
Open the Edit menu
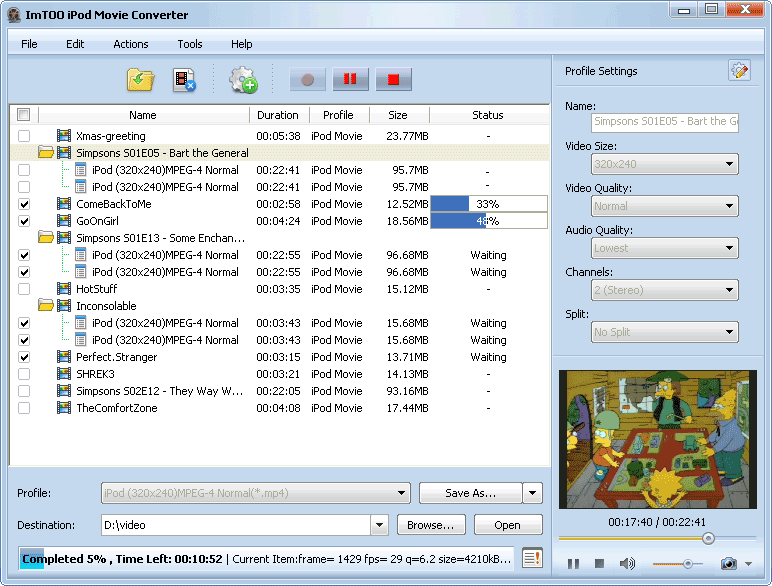tap(75, 44)
